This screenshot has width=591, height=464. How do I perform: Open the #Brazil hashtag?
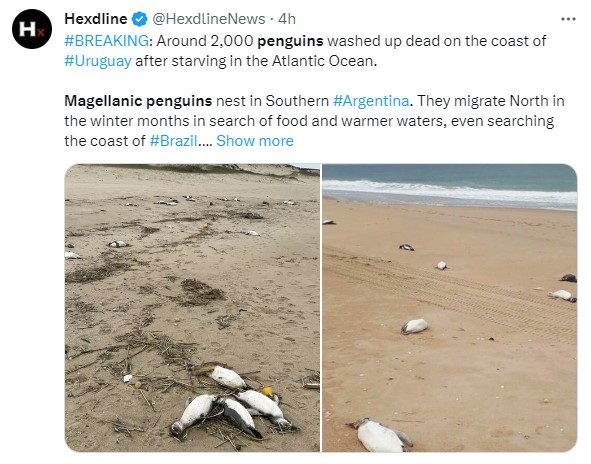pyautogui.click(x=173, y=141)
